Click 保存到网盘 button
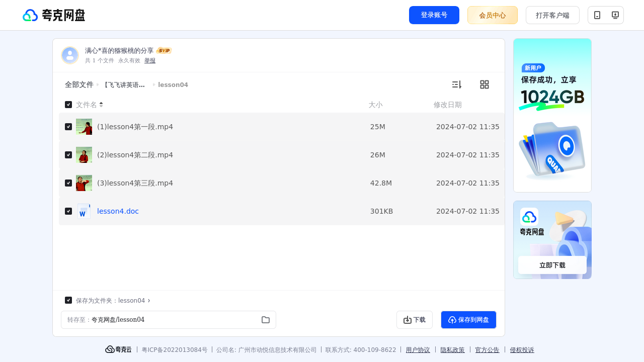This screenshot has width=644, height=362. (x=468, y=320)
